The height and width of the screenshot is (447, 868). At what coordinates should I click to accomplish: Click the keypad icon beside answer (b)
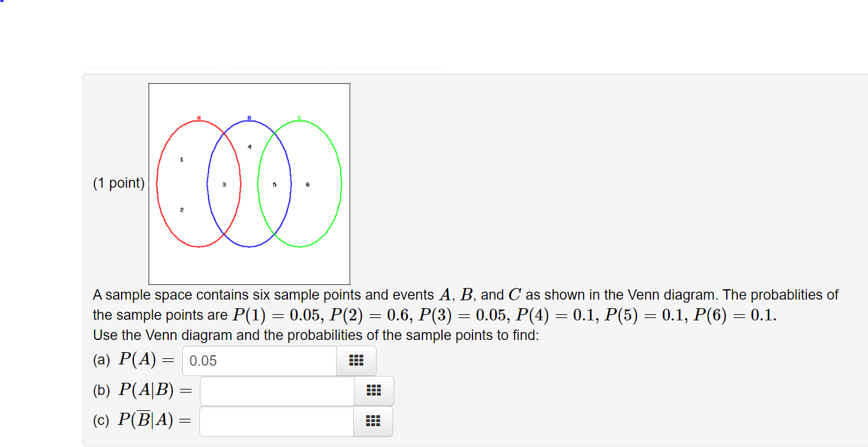coord(373,391)
